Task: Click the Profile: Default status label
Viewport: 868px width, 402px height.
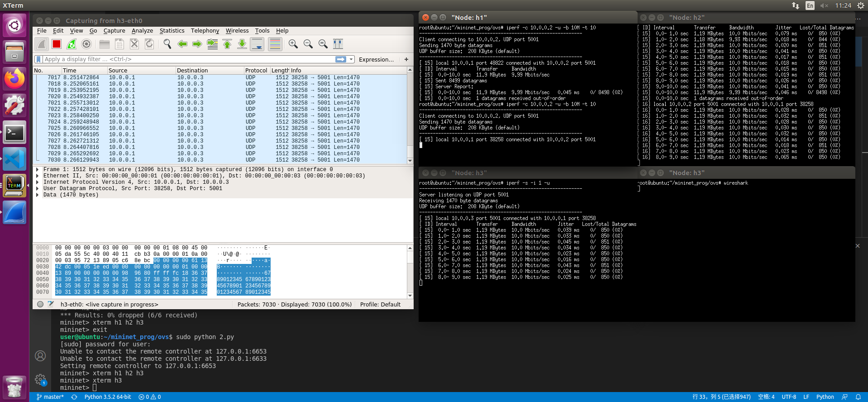Action: [x=380, y=304]
